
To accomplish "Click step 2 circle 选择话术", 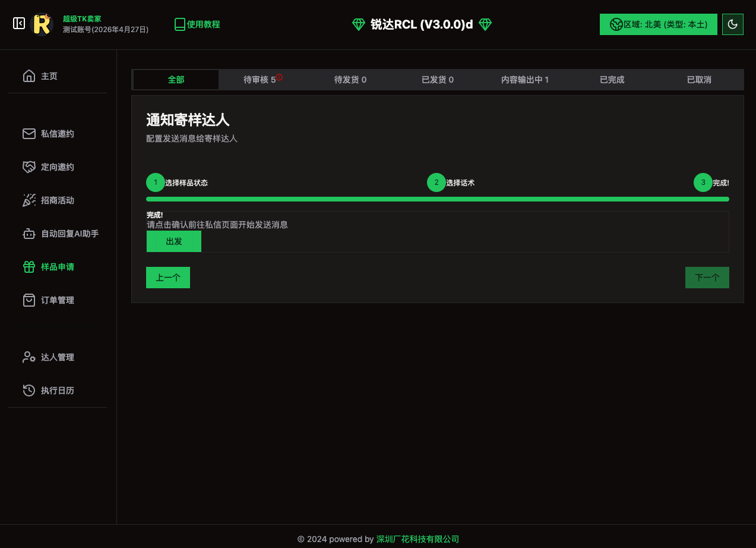I will click(436, 182).
